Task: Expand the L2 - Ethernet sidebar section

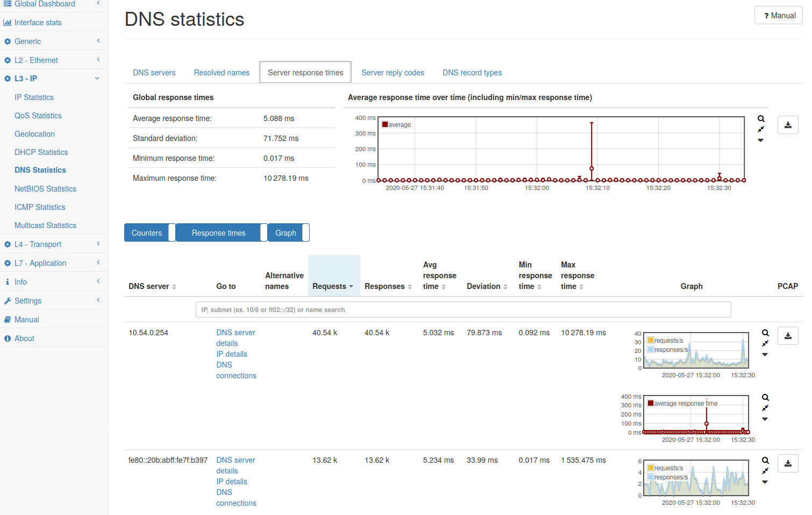Action: coord(54,60)
